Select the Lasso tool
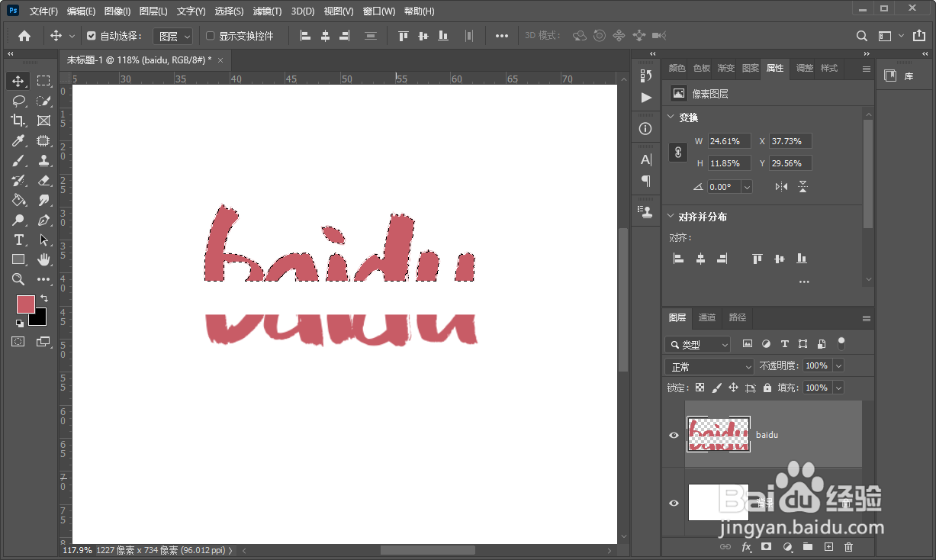 [18, 101]
